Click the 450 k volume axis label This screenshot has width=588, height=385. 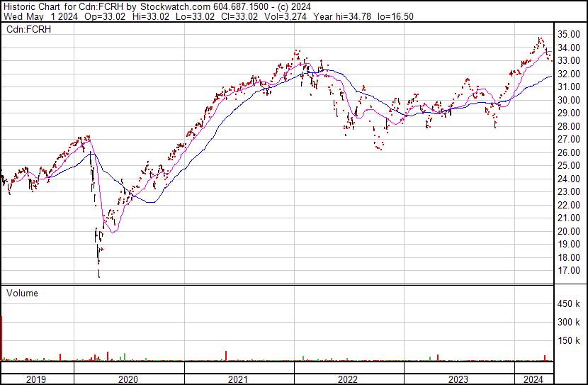(569, 304)
